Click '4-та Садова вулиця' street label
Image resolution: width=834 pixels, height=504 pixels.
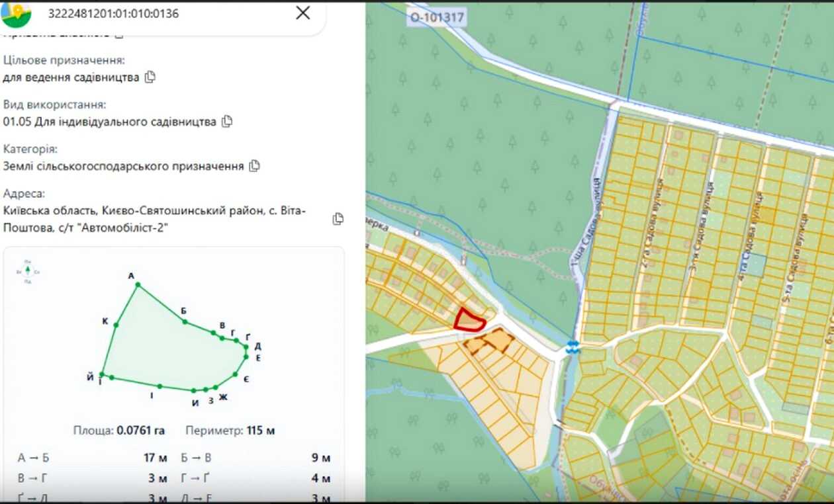tap(752, 237)
